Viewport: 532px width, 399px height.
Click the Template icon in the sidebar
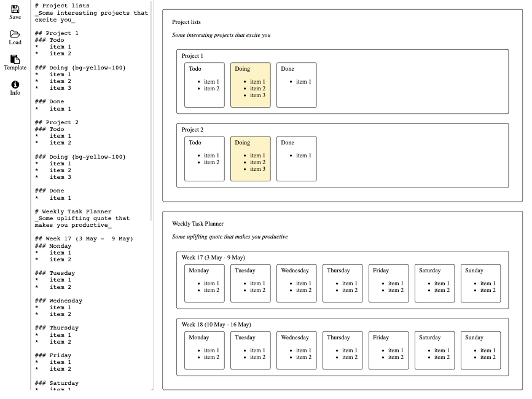[15, 60]
